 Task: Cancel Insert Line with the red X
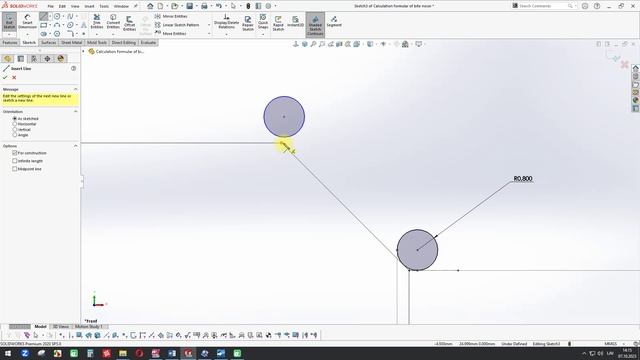[x=14, y=78]
